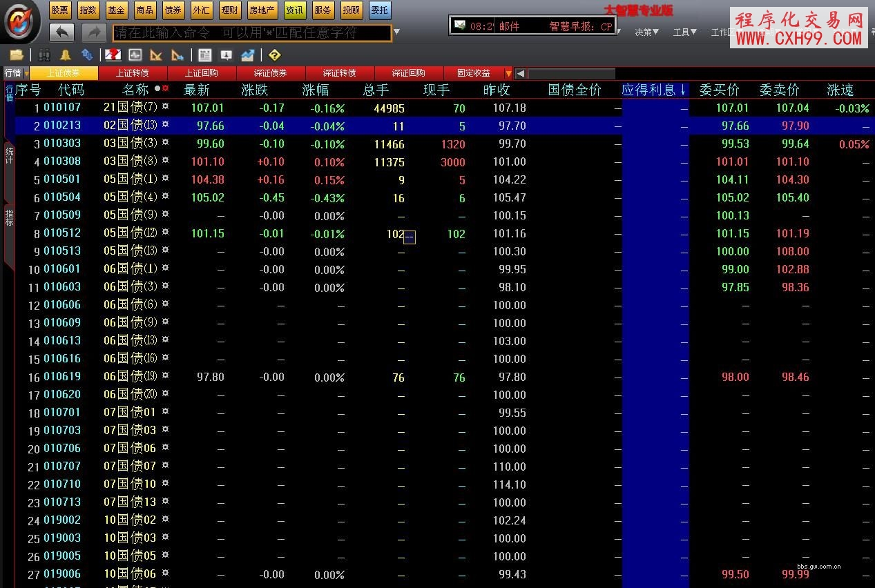Open the folder icon in toolbar
Screen dimensions: 875x588
[17, 55]
